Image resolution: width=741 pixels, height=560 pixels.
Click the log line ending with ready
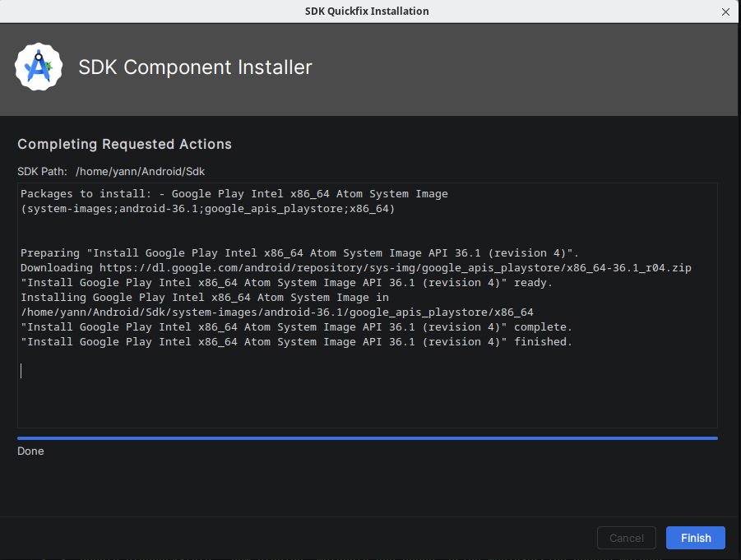[x=286, y=283]
